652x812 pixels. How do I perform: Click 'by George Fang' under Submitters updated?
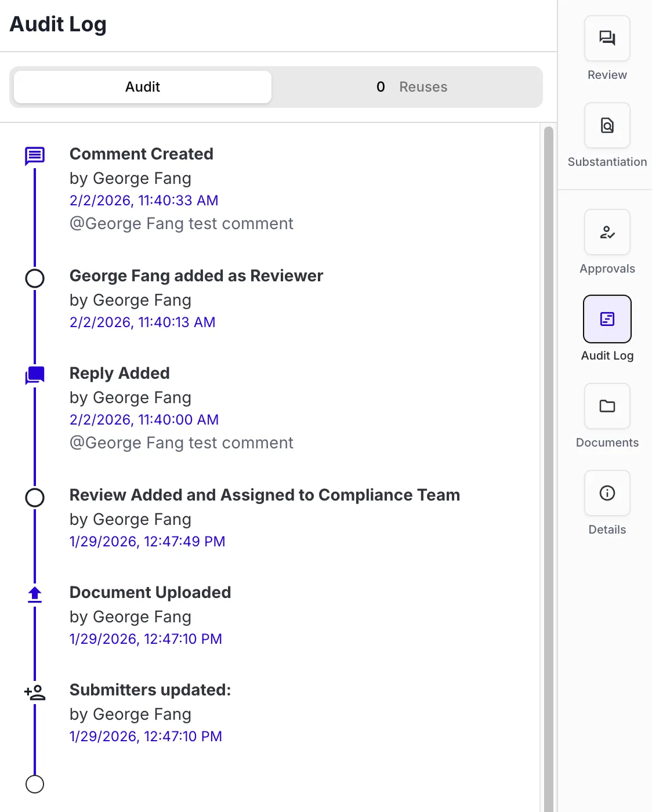[131, 714]
